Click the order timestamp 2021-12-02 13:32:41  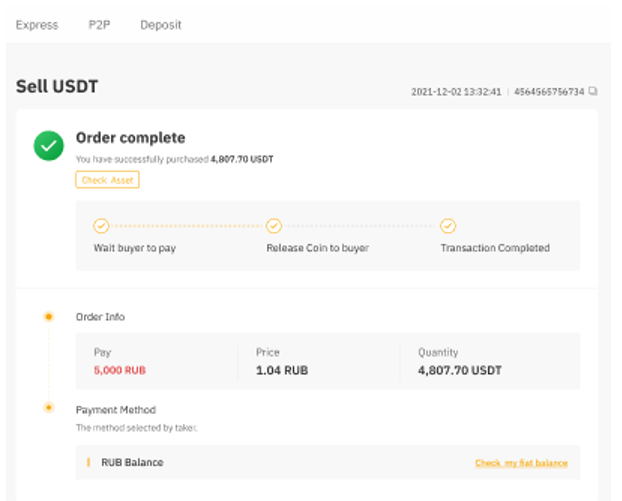click(458, 92)
